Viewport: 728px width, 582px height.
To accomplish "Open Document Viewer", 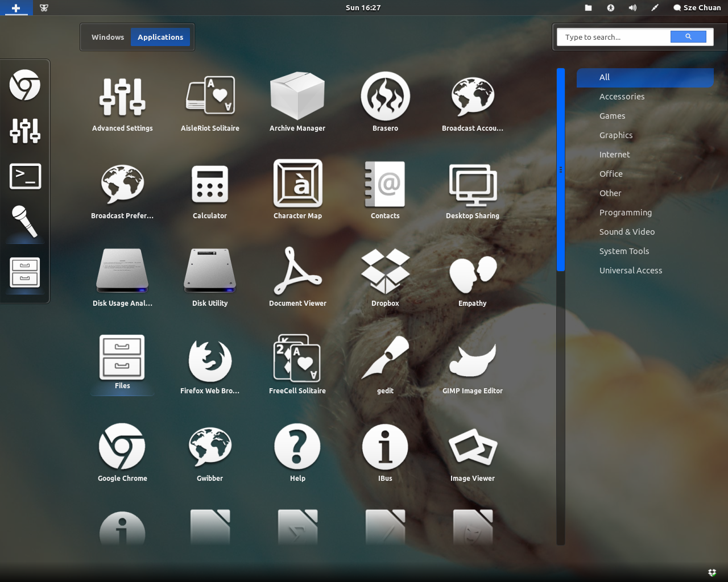I will 297,278.
